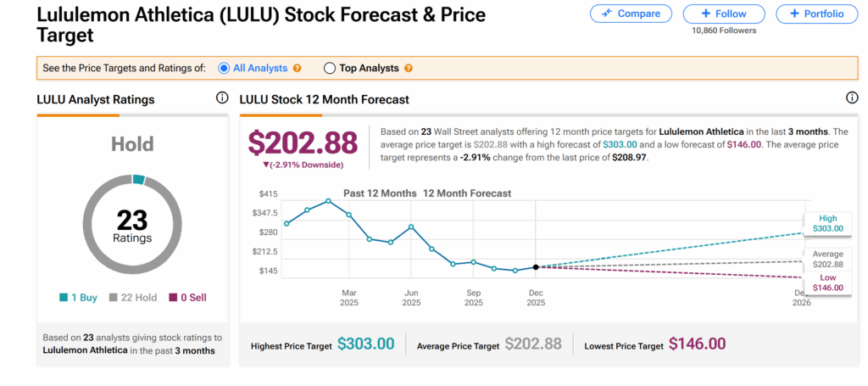Screen dimensions: 868x386
Task: Click the black current-price dot on the chart
Action: coord(536,267)
